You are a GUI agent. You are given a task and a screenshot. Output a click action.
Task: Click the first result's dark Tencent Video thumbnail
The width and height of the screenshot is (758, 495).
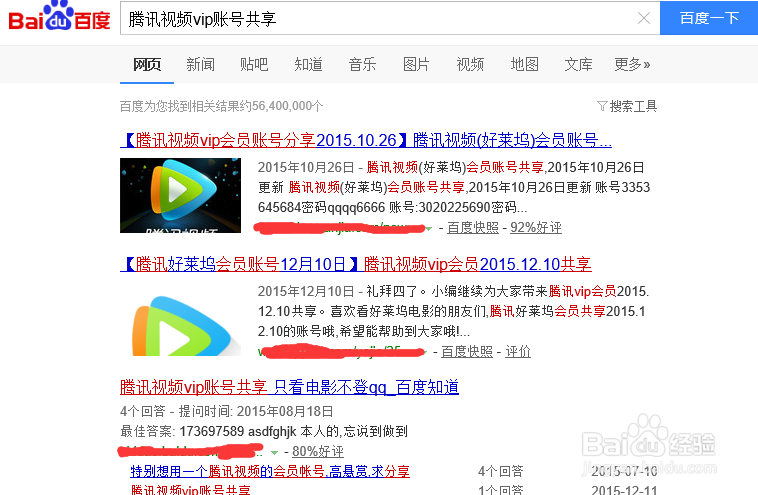(180, 195)
